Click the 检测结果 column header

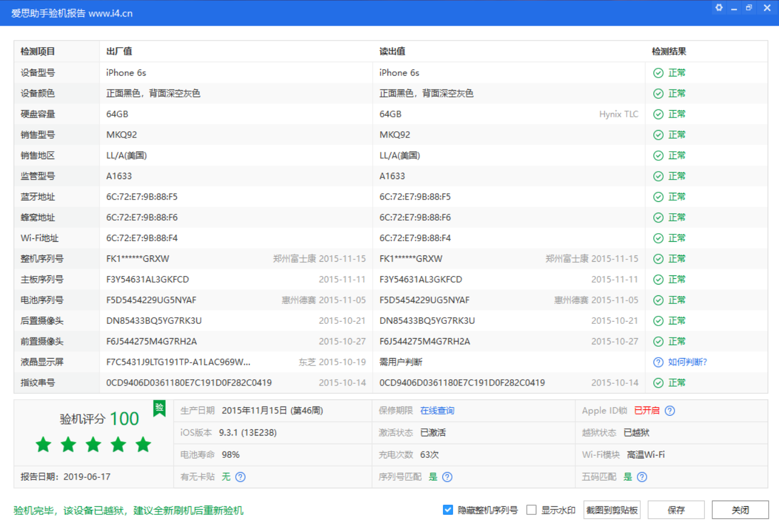(669, 51)
